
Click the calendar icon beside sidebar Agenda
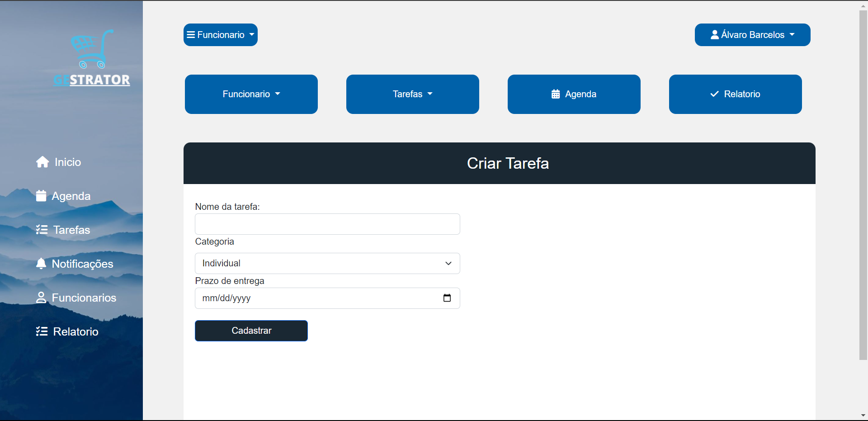pyautogui.click(x=41, y=196)
